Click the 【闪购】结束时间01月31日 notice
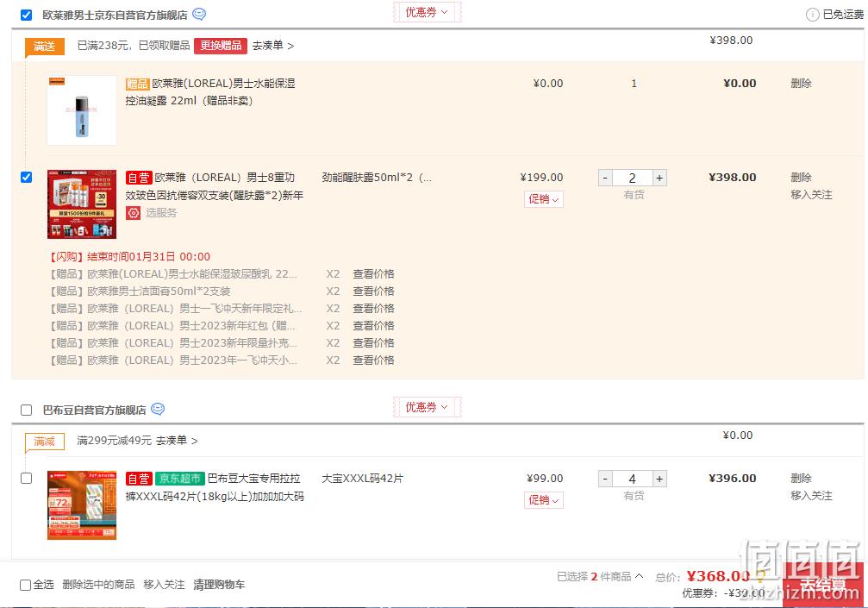Viewport: 868px width, 608px height. point(130,256)
